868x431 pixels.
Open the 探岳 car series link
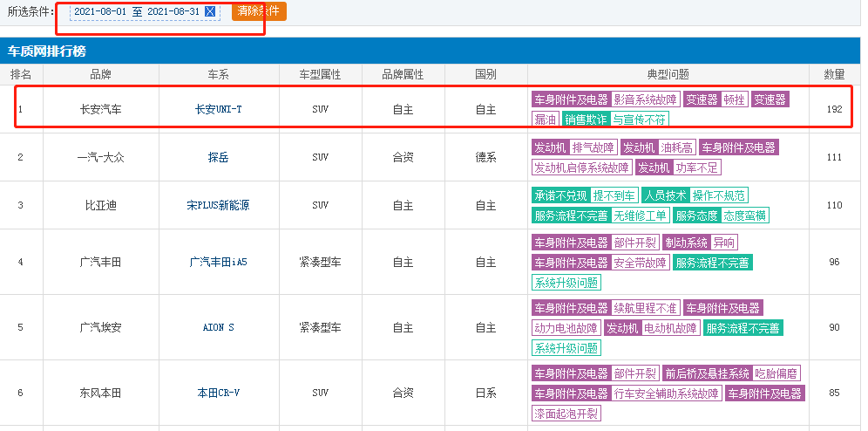click(219, 157)
